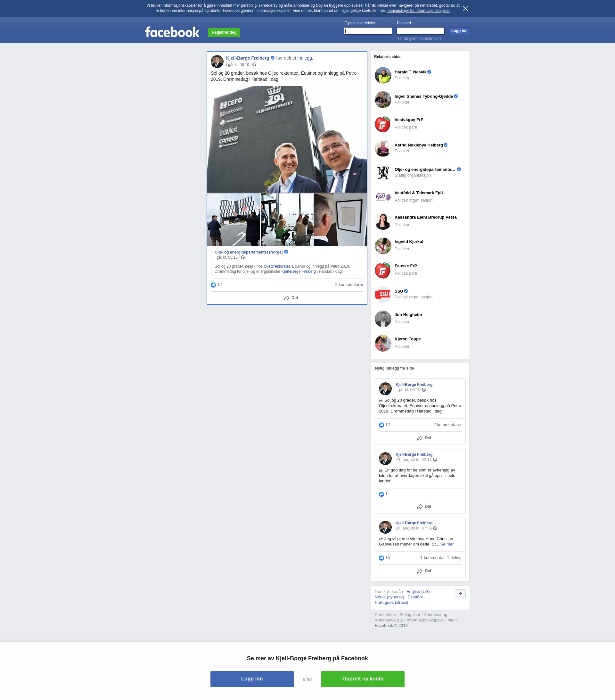The image size is (615, 700).
Task: Open Har du glemt kontoen din link
Action: coord(419,38)
